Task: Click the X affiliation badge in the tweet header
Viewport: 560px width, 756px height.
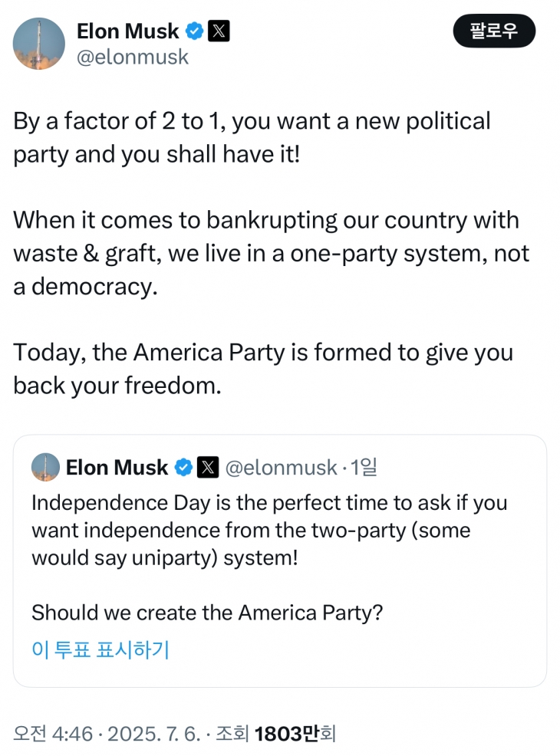Action: coord(219,31)
